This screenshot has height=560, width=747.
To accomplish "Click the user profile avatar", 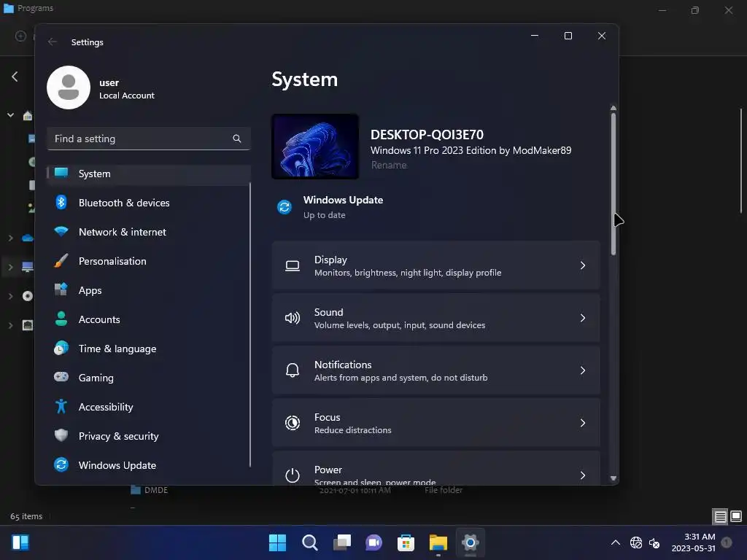I will coord(69,87).
